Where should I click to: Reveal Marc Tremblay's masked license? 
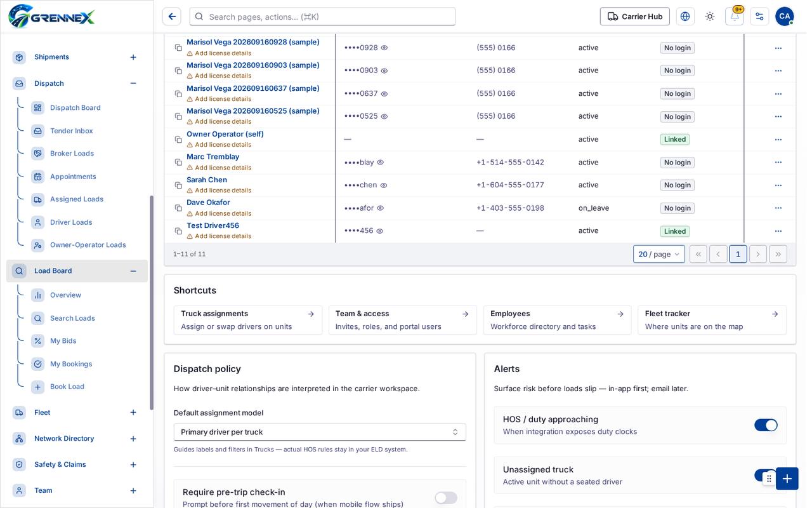381,163
